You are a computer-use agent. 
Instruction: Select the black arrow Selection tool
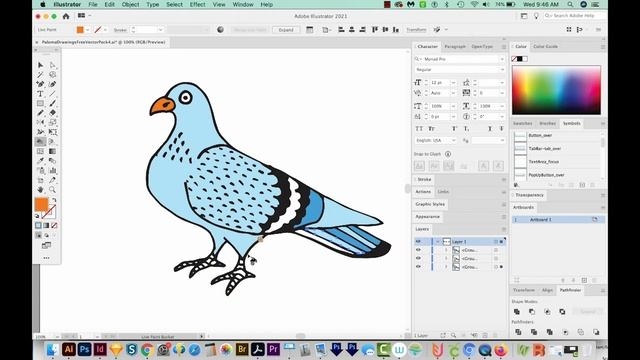(x=40, y=65)
